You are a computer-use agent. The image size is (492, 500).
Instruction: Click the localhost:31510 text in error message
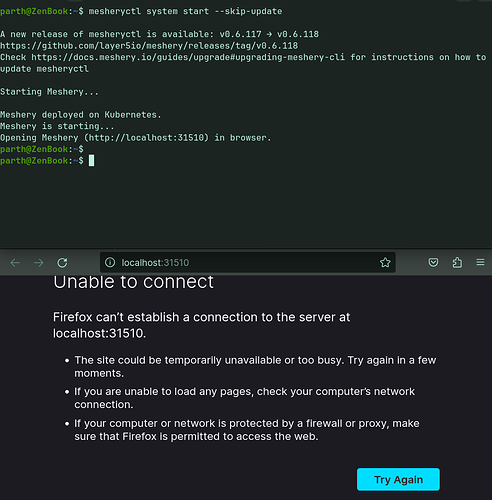pos(99,333)
